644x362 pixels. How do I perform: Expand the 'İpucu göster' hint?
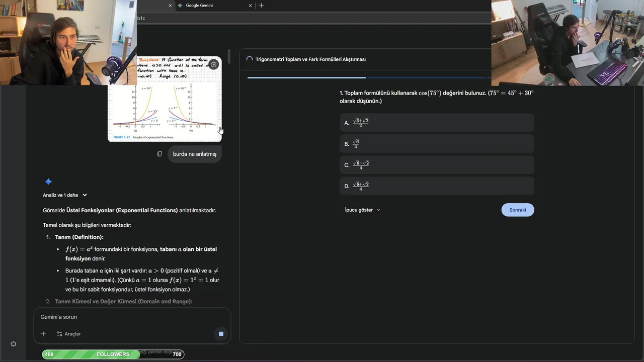[363, 210]
